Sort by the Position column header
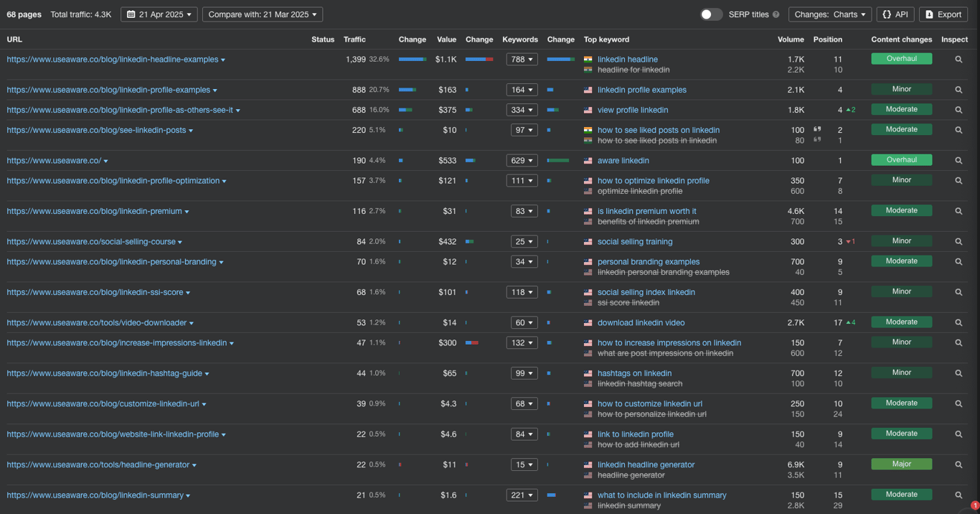Viewport: 980px width, 514px height. coord(828,39)
